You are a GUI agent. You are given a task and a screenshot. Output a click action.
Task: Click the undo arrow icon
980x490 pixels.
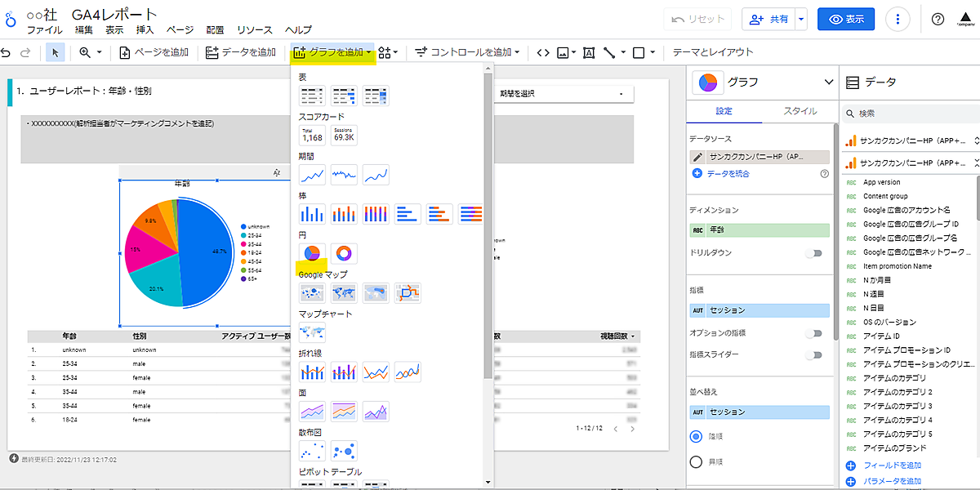tap(7, 52)
